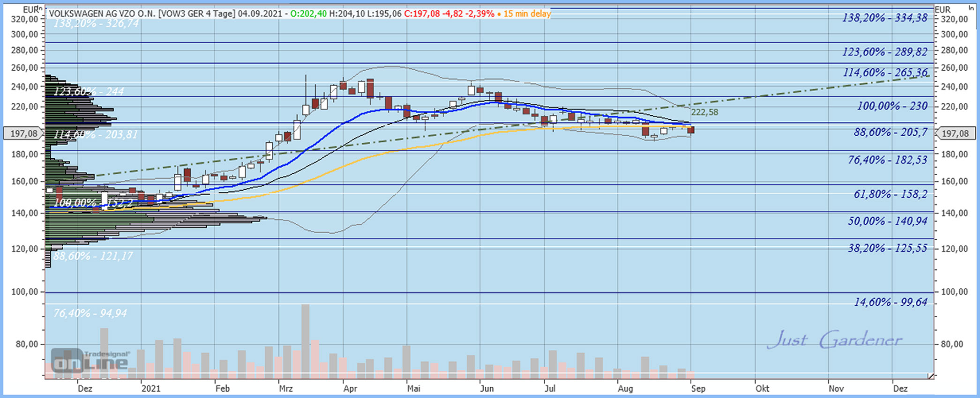Click the EUR currency label on right axis
Screen dimensions: 980x398
[943, 9]
